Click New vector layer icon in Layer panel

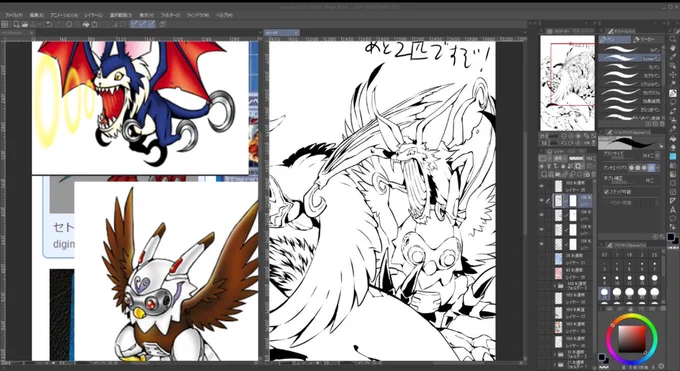(x=550, y=174)
